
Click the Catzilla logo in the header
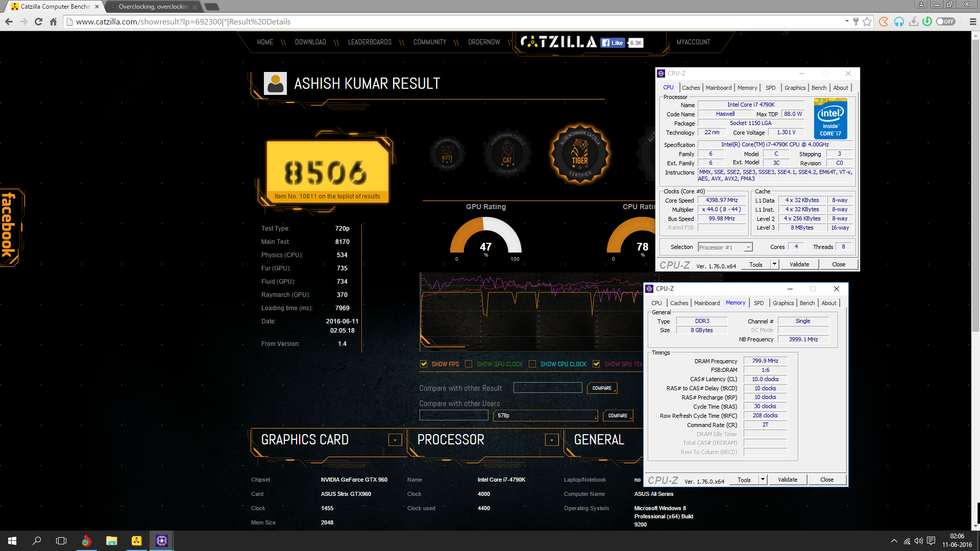coord(558,42)
